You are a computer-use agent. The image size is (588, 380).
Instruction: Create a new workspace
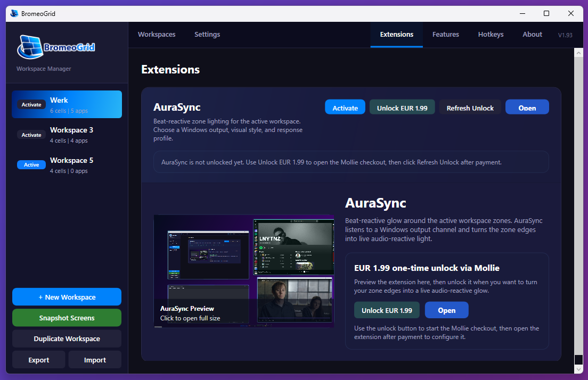67,296
